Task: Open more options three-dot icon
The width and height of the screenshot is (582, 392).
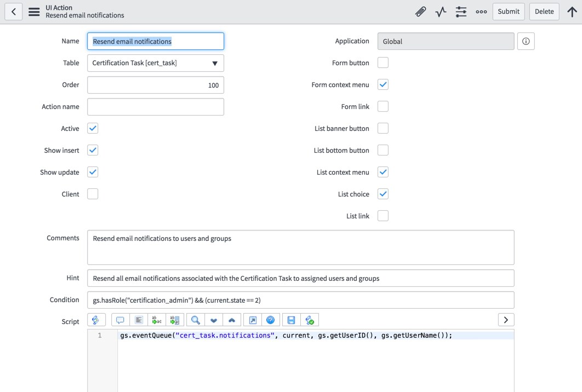Action: point(481,11)
